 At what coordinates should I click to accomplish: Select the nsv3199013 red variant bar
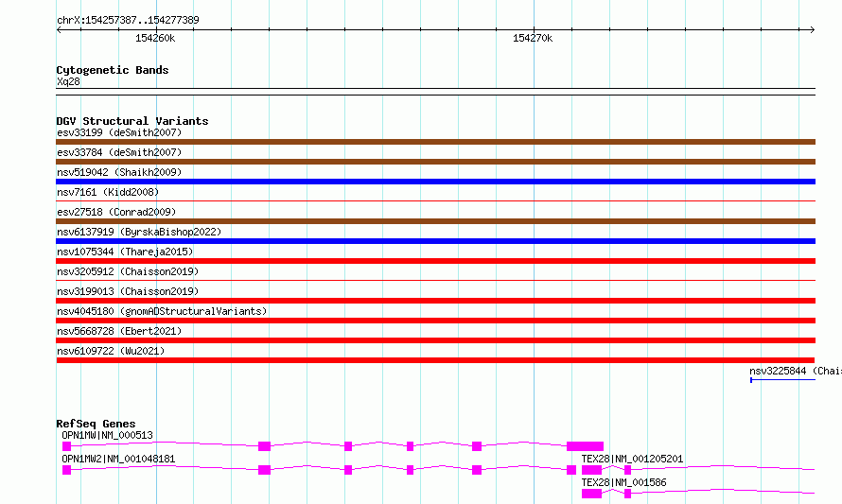coord(435,301)
